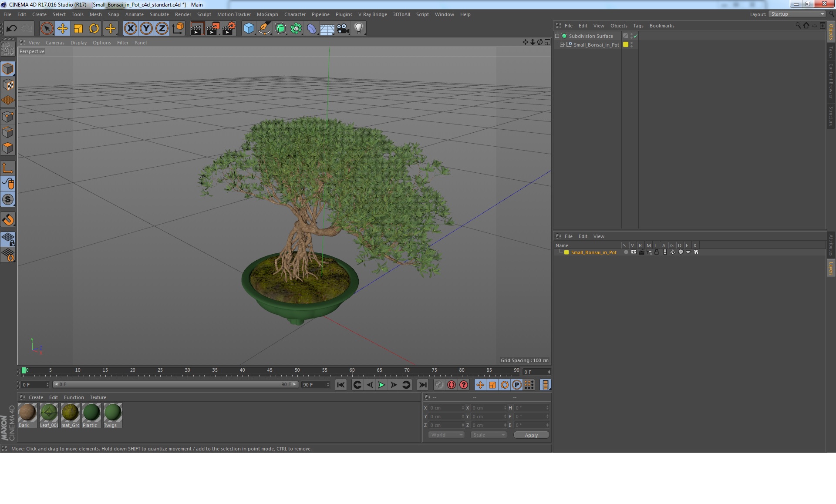Collapse the Subdivision Surface tree item
The width and height of the screenshot is (836, 504).
point(557,36)
